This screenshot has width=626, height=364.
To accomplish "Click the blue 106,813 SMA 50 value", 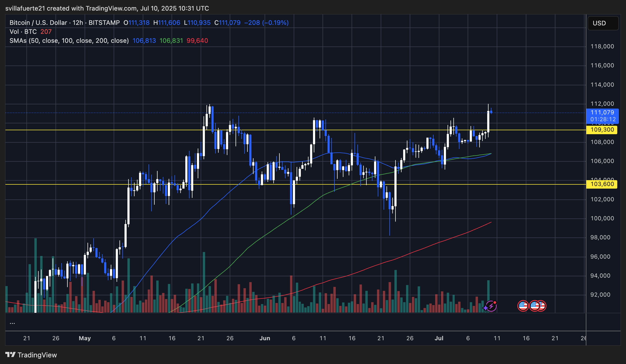I will pos(144,41).
